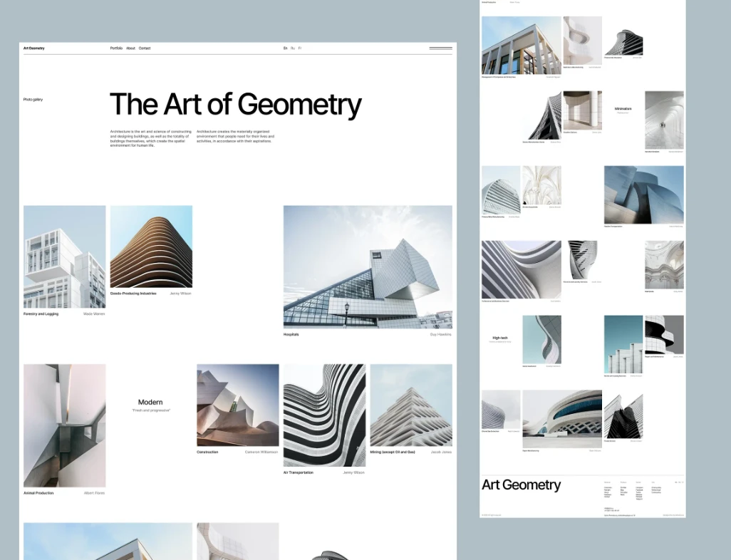Viewport: 731px width, 560px height.
Task: Select the High-tech title in the right page
Action: pos(500,338)
